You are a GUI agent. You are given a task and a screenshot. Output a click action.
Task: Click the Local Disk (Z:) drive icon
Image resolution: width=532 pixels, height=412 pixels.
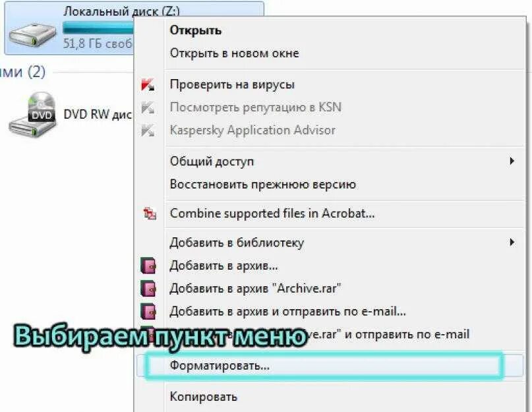[32, 35]
